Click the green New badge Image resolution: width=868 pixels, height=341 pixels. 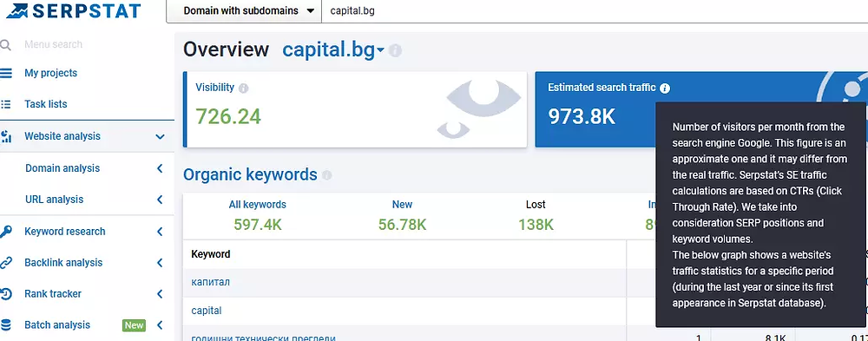coord(134,325)
